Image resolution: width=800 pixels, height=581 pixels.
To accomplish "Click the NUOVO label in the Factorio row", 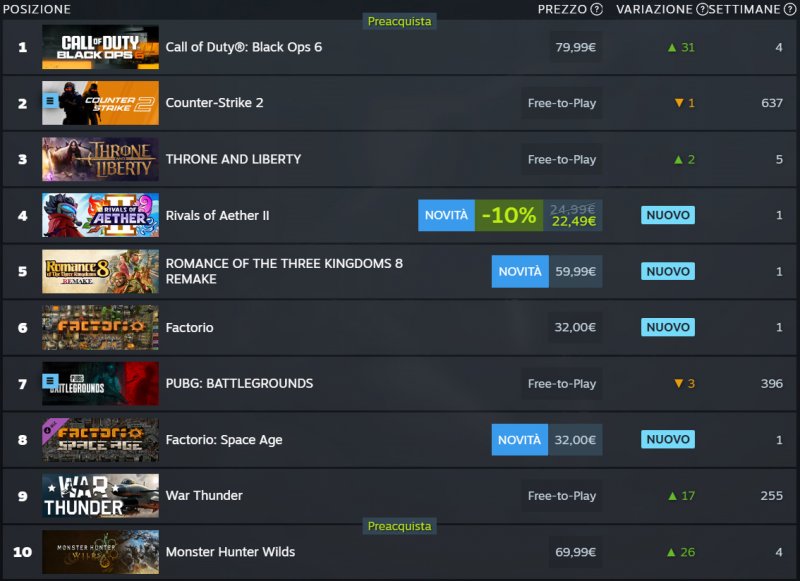I will click(x=667, y=327).
